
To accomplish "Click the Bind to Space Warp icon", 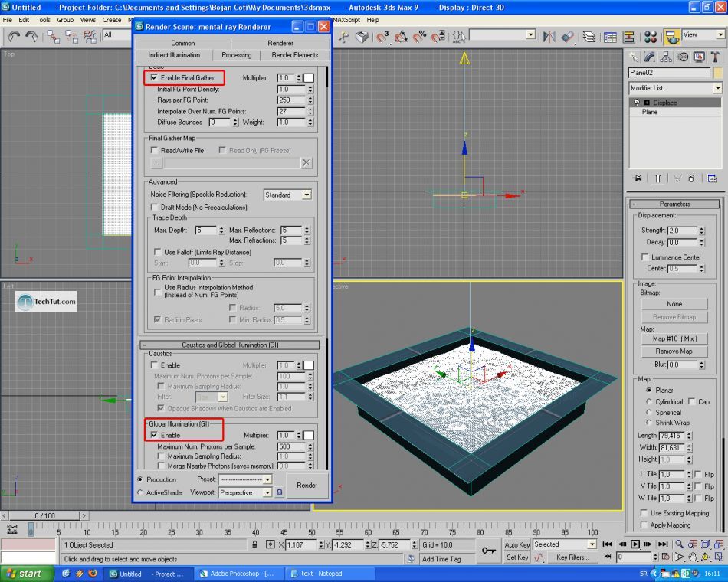I will click(x=90, y=37).
